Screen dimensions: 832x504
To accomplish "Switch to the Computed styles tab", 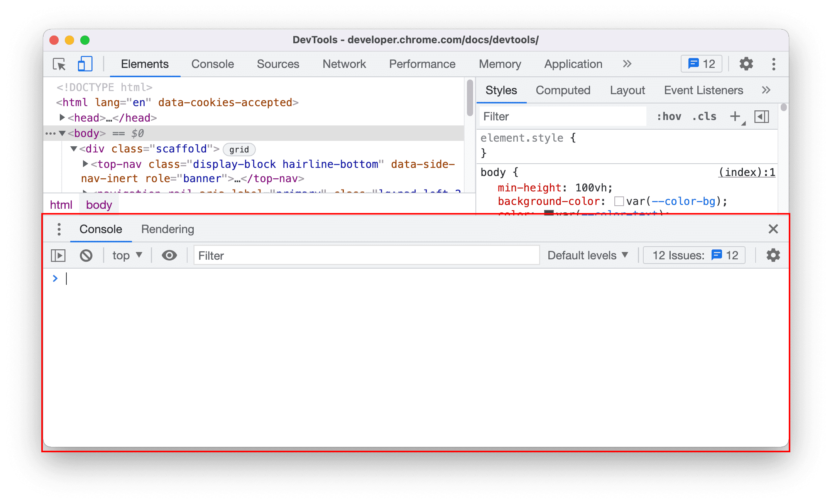I will click(561, 90).
